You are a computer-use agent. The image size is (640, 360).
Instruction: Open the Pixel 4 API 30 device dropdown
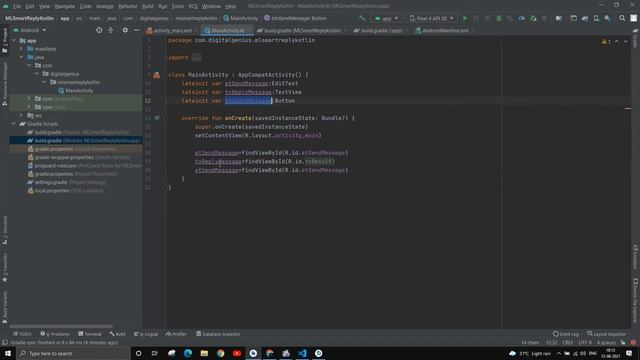pyautogui.click(x=431, y=18)
